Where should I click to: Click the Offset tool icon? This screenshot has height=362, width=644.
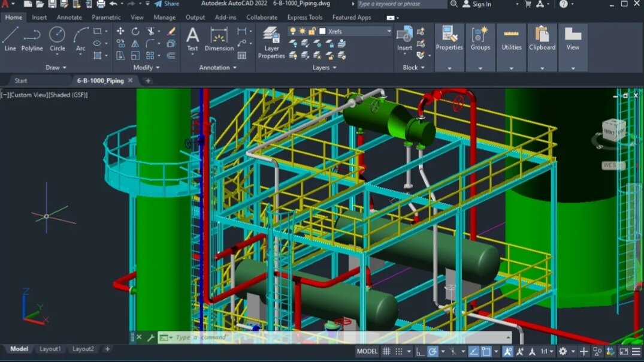(x=171, y=56)
